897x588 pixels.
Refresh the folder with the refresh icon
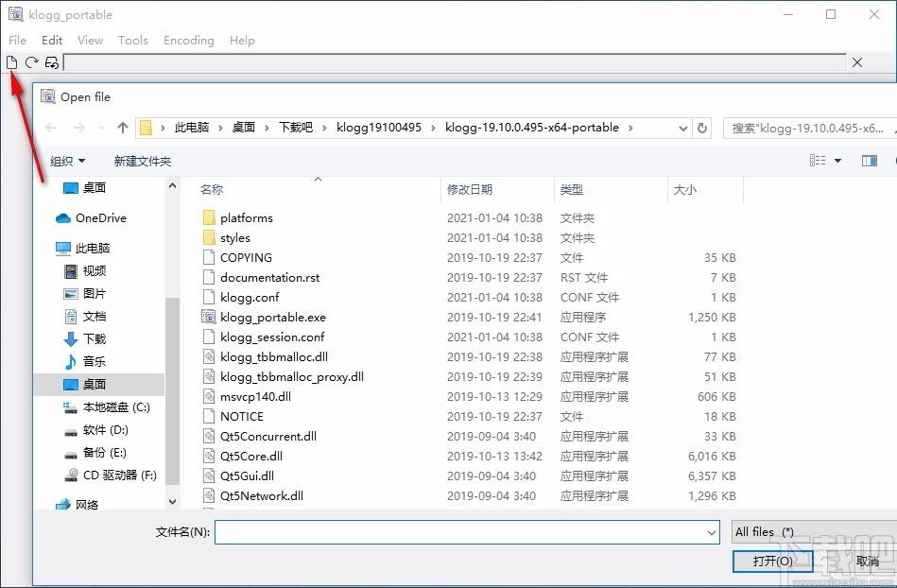702,129
